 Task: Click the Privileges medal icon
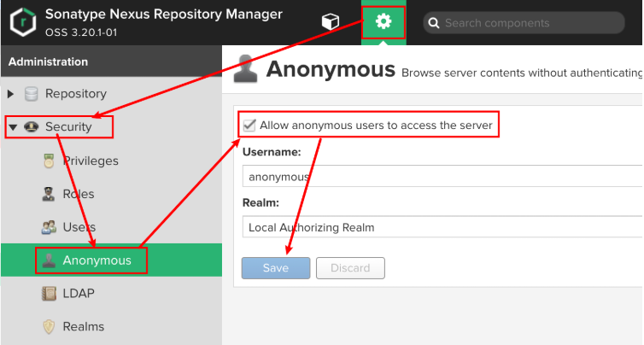click(49, 161)
